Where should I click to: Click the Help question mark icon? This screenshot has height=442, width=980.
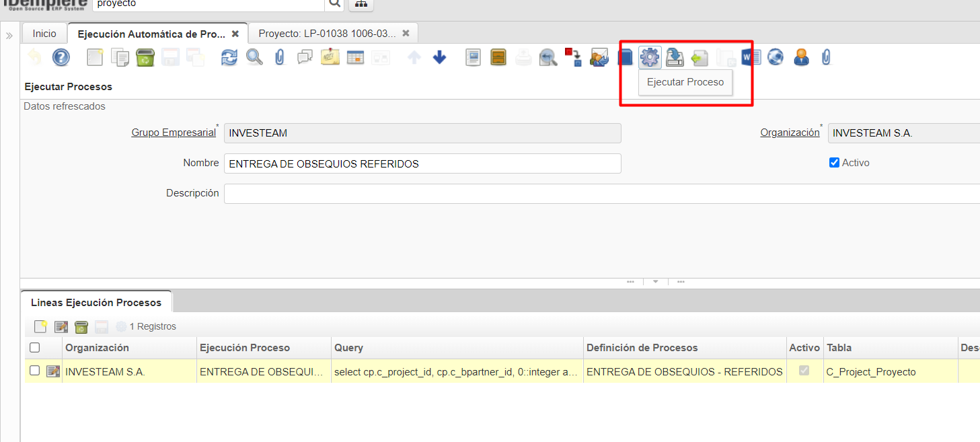tap(61, 58)
